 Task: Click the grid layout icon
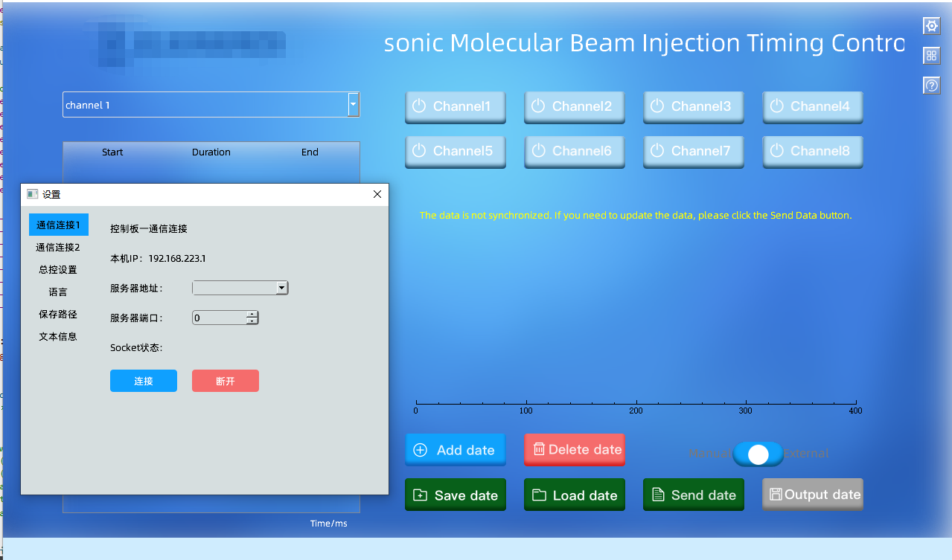pos(931,56)
